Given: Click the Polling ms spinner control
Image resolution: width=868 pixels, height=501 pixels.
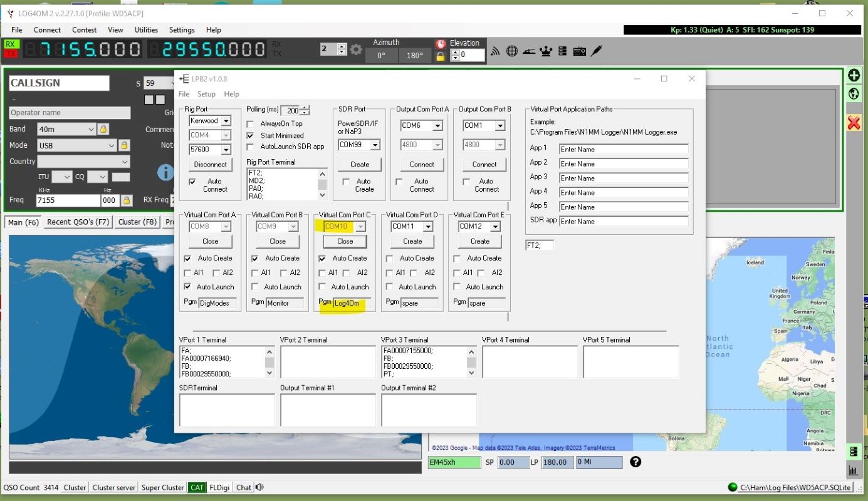Looking at the screenshot, I should [x=305, y=111].
